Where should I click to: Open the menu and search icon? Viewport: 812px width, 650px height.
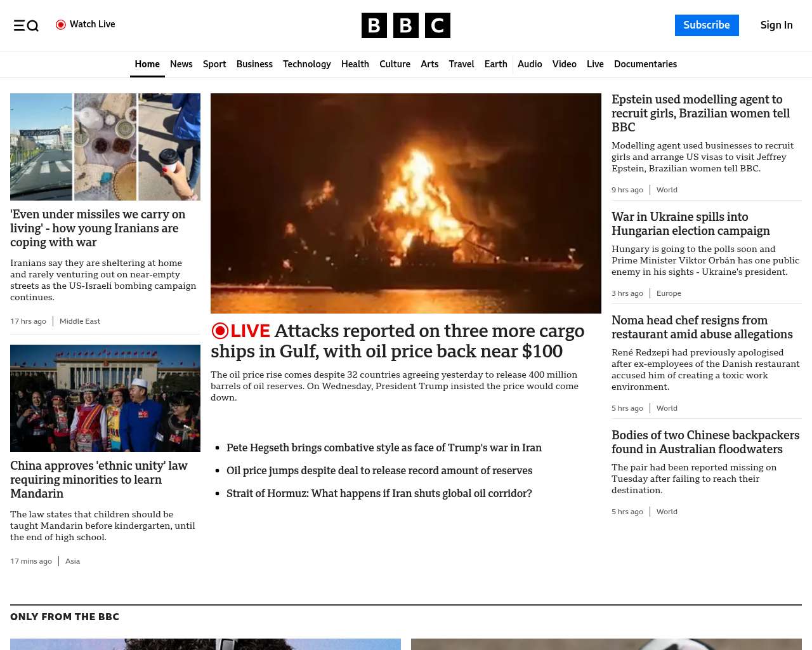pos(26,25)
